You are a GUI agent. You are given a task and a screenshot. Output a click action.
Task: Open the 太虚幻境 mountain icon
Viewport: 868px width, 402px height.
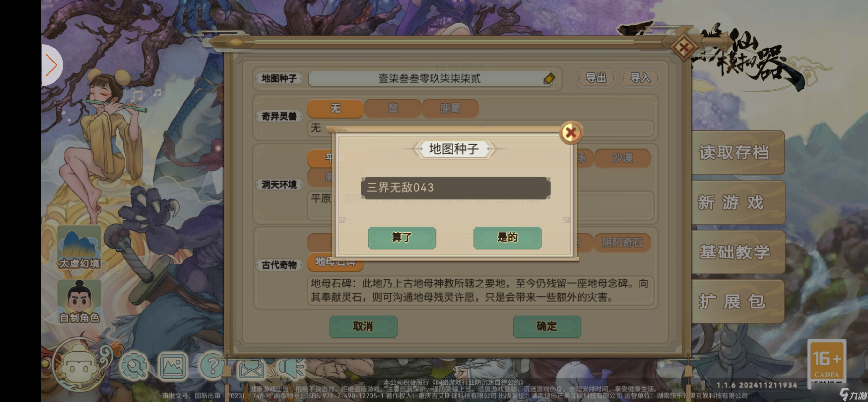[x=79, y=248]
